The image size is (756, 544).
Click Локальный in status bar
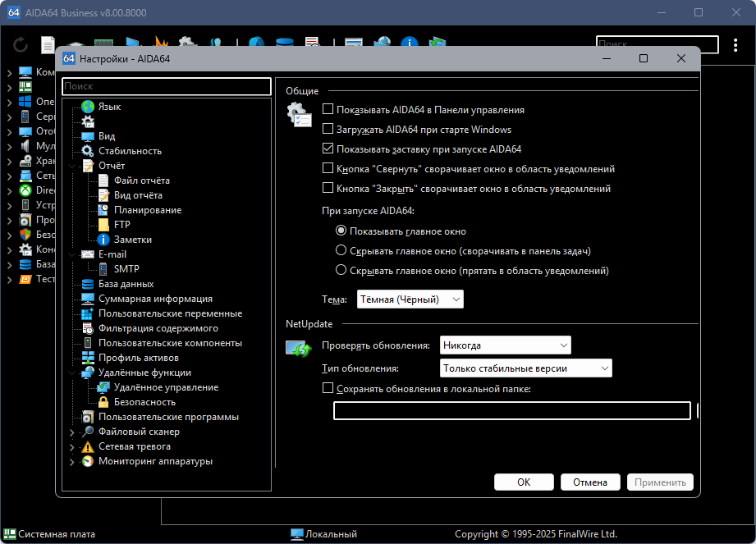coord(331,534)
